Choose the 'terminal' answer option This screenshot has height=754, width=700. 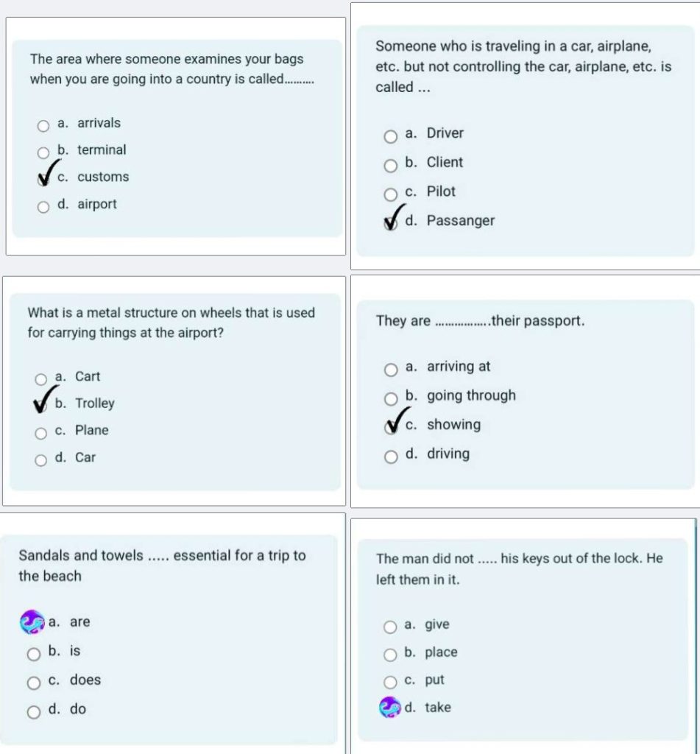[x=43, y=153]
